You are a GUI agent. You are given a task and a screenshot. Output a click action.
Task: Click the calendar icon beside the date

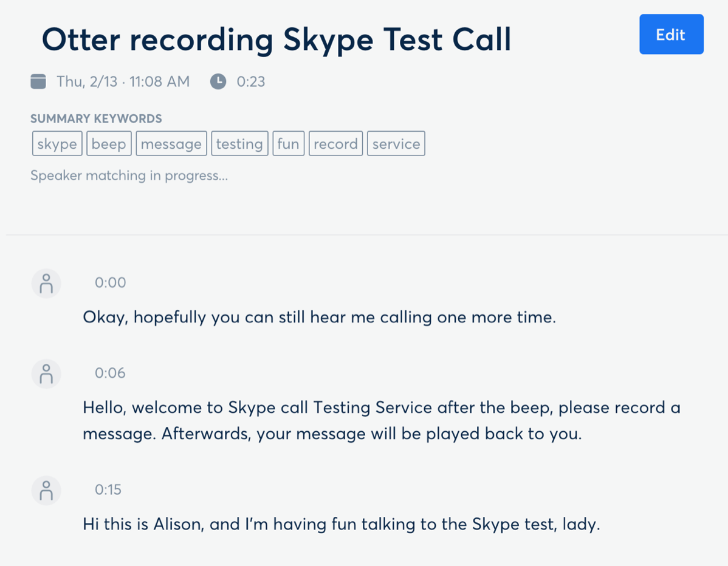[x=38, y=81]
